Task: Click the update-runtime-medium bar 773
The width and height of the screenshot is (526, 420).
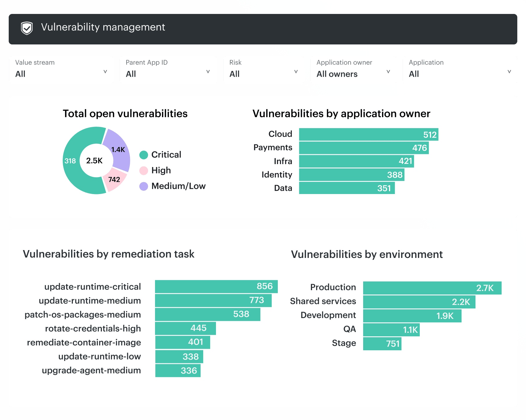Action: tap(213, 300)
